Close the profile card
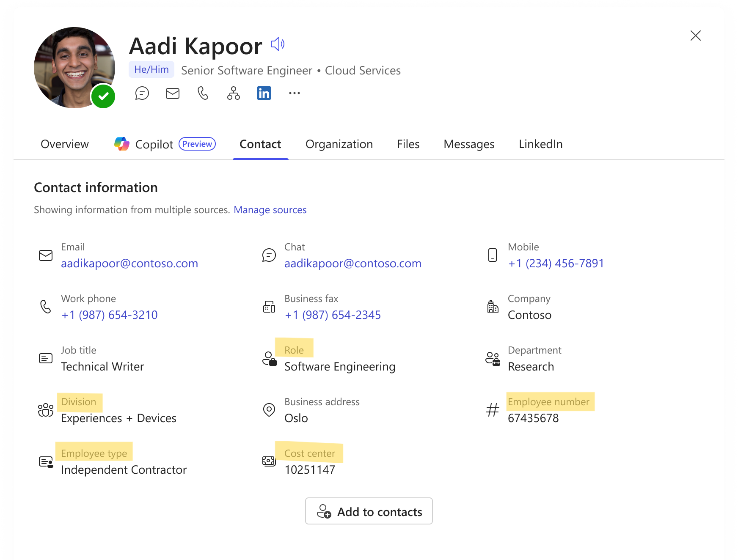738x560 pixels. click(x=696, y=36)
